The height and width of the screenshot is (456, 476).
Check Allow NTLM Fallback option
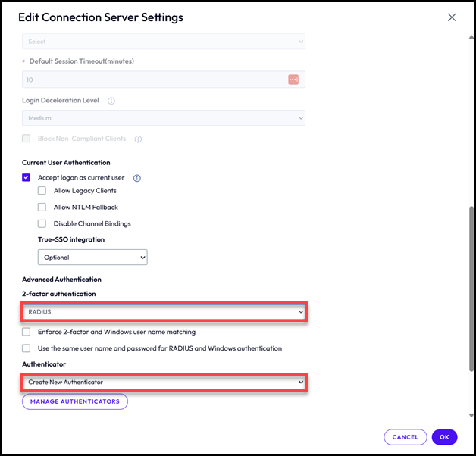pyautogui.click(x=42, y=208)
